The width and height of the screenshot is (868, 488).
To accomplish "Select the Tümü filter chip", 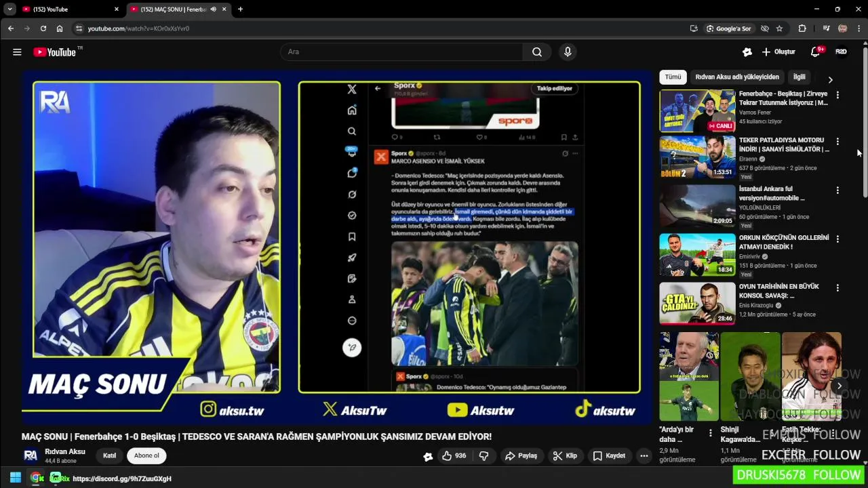I will (673, 77).
